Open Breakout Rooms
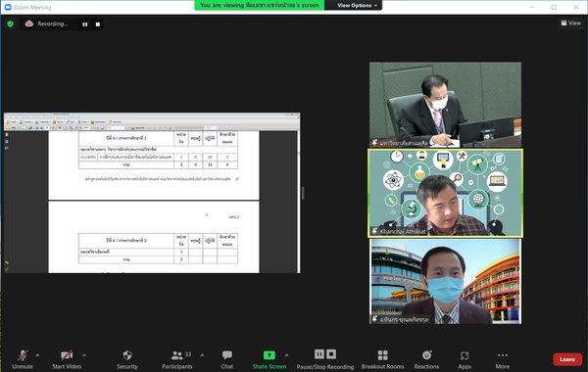Screen dimensions: 588x372 coord(382,359)
